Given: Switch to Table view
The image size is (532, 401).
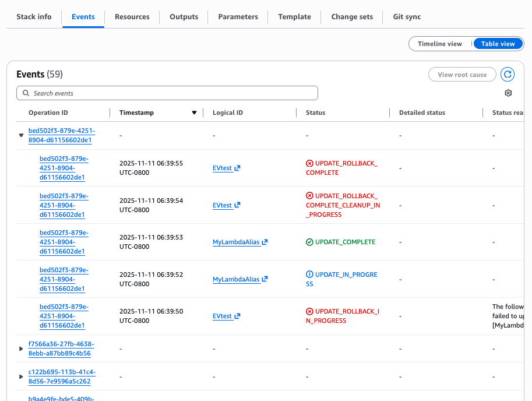Looking at the screenshot, I should 498,43.
